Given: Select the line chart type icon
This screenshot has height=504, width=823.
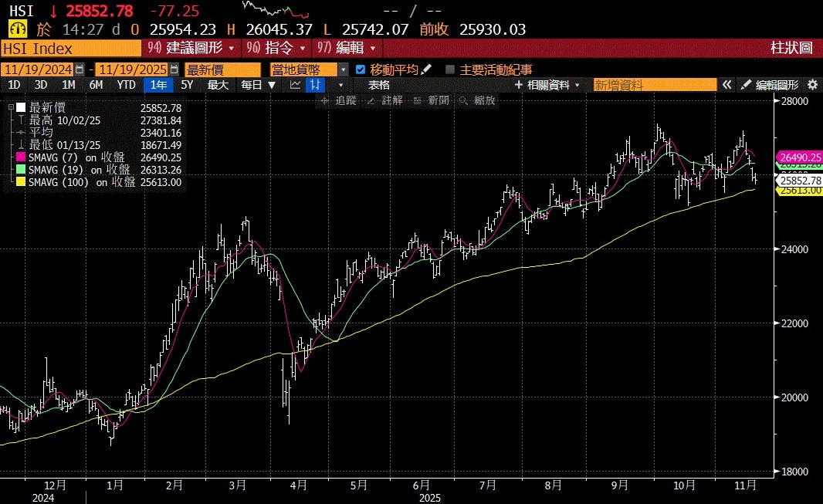Looking at the screenshot, I should coord(295,85).
